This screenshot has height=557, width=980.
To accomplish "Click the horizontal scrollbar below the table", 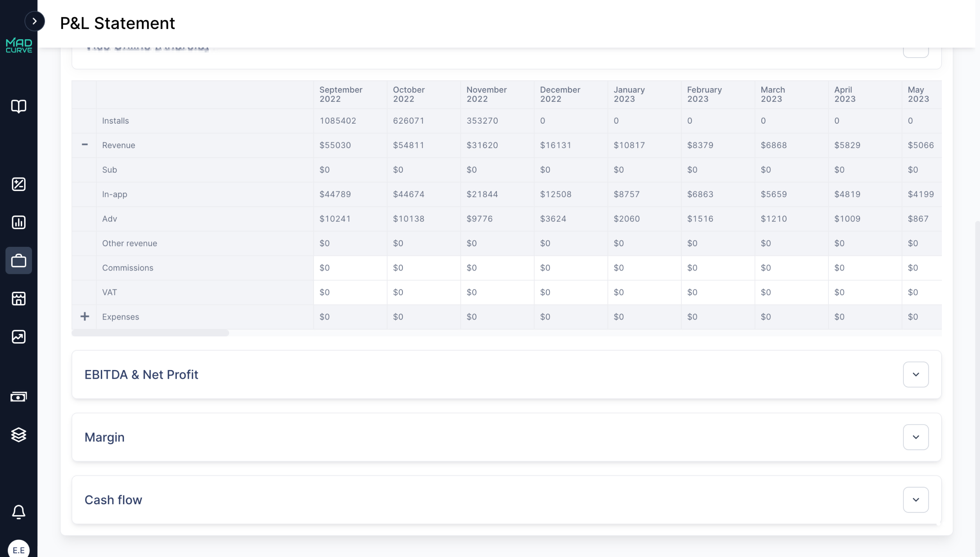I will 150,333.
